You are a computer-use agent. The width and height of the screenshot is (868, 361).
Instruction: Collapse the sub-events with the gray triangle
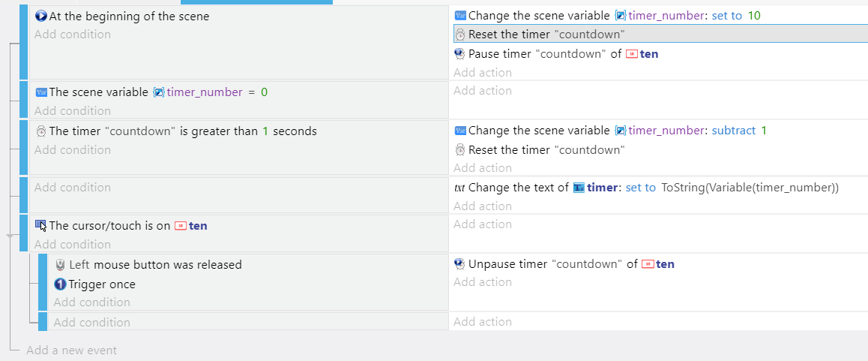pos(10,236)
